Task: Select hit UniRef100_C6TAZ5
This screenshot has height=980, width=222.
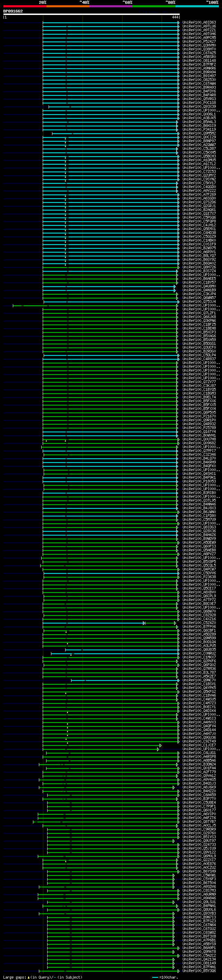Action: (x=199, y=53)
